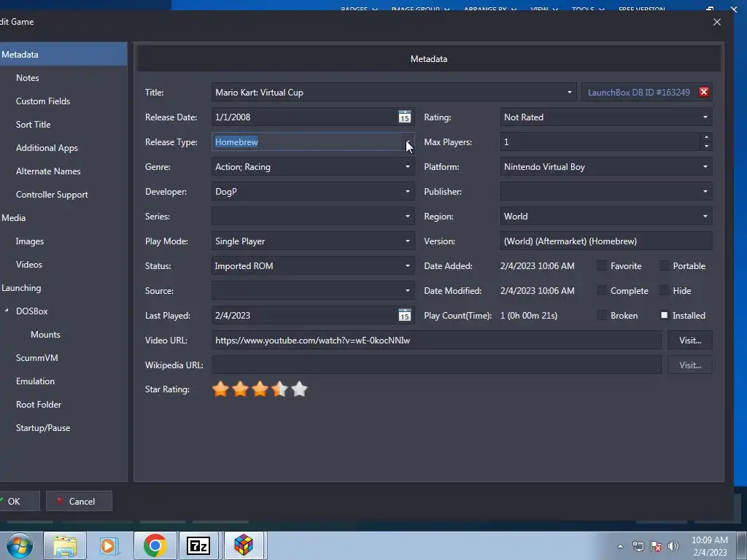Click in the Wikipedia URL field
This screenshot has height=560, width=747.
click(436, 365)
